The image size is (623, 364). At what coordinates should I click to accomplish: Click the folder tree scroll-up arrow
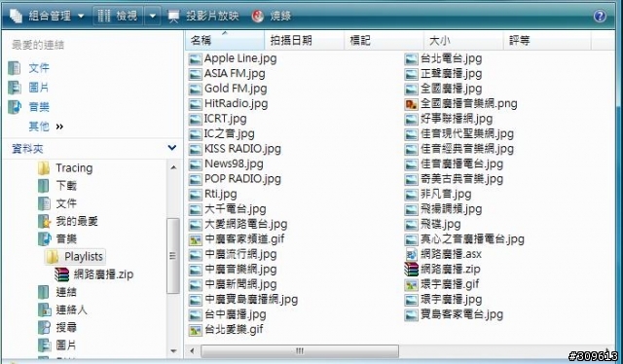[x=173, y=167]
